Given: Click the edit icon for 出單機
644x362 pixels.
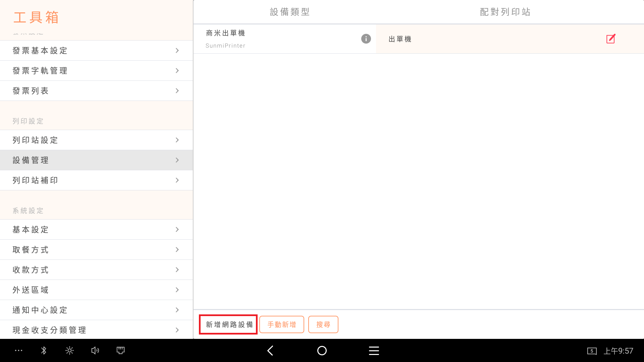Looking at the screenshot, I should pyautogui.click(x=611, y=39).
